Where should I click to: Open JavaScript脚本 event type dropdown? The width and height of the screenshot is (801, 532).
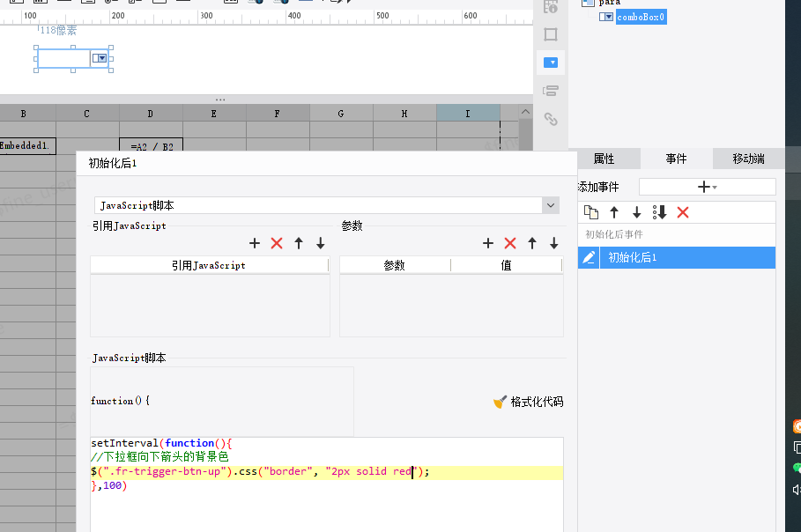[550, 205]
